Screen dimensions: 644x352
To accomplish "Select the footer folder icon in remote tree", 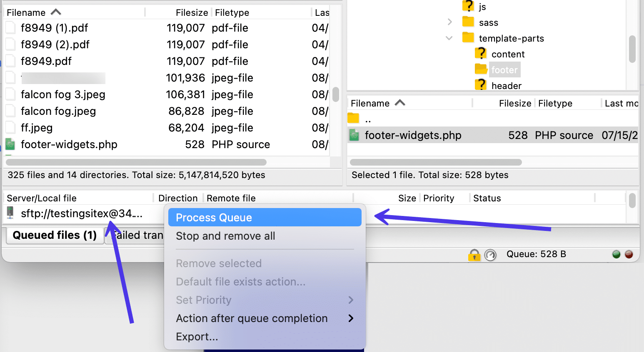I will click(481, 69).
